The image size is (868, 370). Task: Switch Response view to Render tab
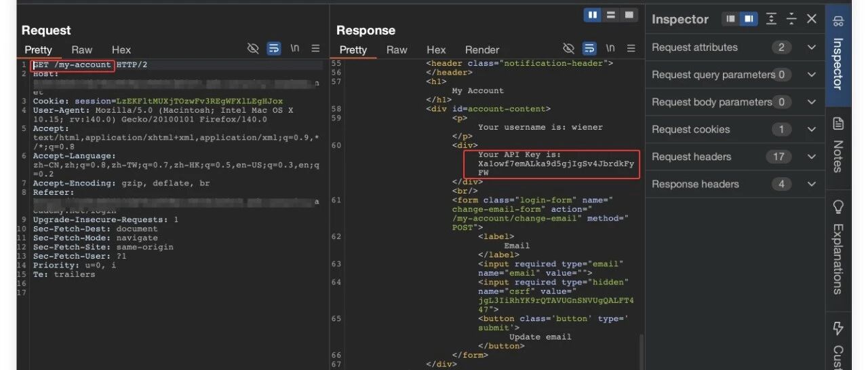click(482, 50)
